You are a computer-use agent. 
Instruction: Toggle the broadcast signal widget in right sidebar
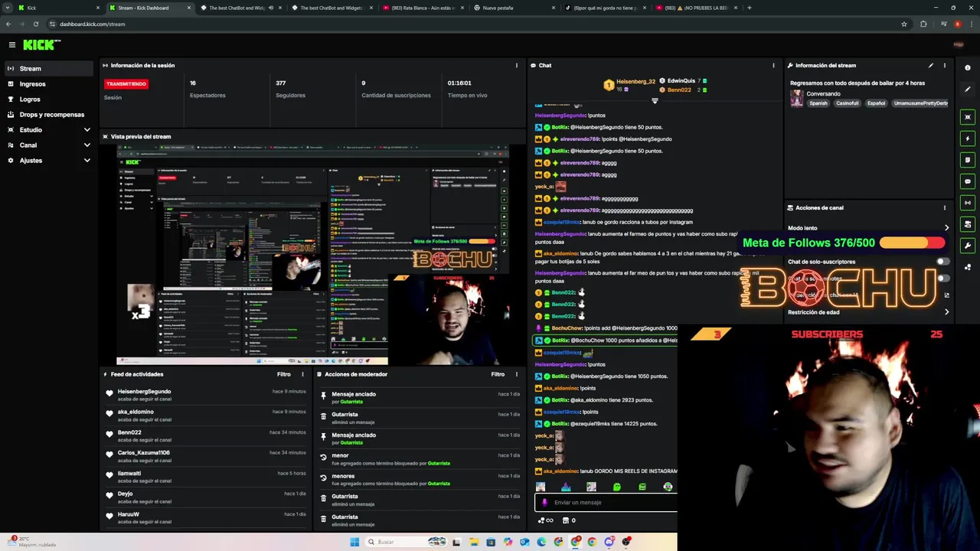tap(968, 203)
